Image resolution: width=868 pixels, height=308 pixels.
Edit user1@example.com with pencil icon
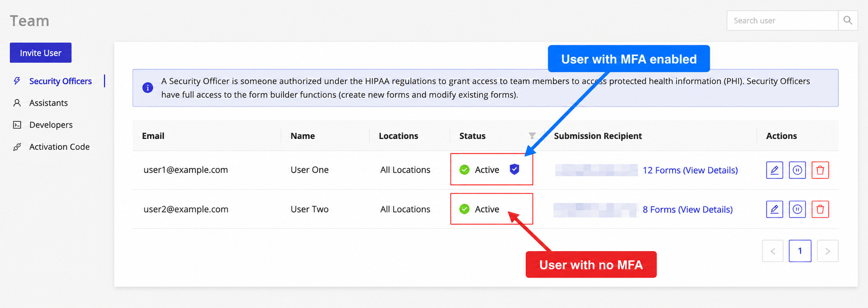[x=774, y=170]
